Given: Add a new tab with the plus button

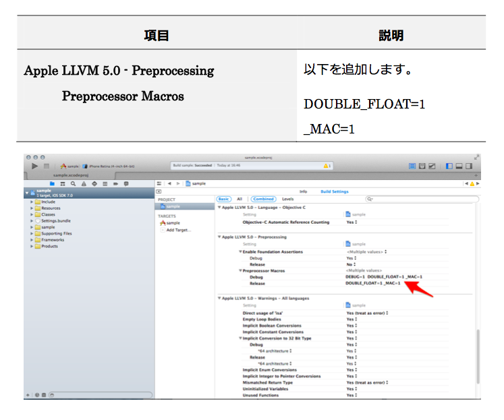Looking at the screenshot, I should pyautogui.click(x=476, y=175).
